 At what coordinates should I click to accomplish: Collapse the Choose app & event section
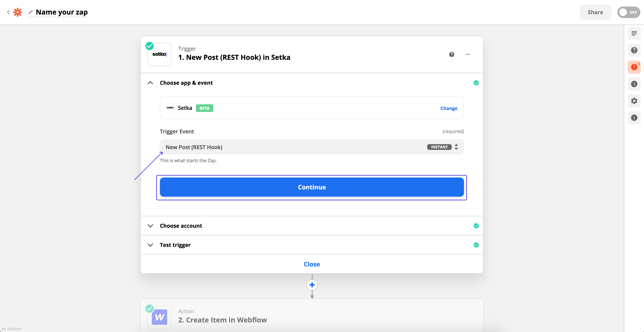(150, 83)
